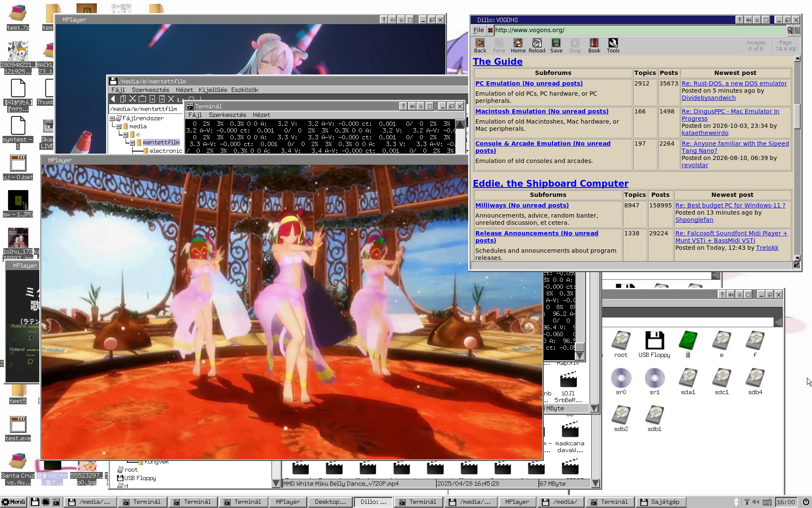The image size is (812, 508).
Task: Go back using Dillo's Back button
Action: (480, 46)
